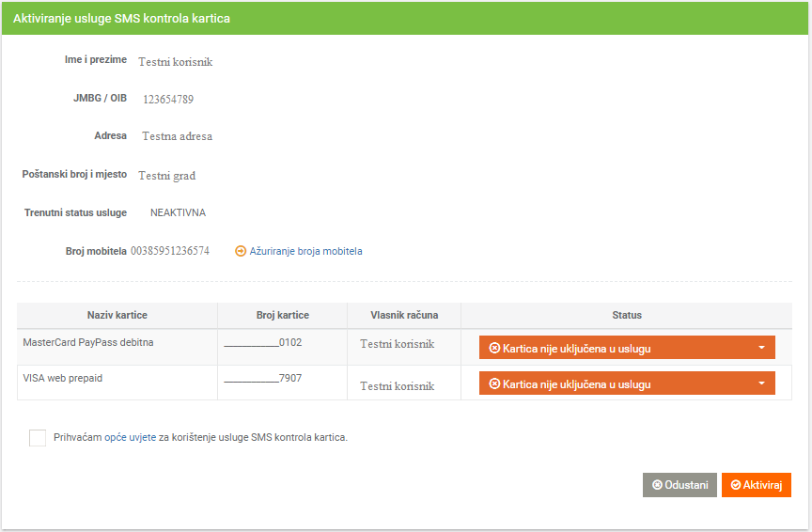Click the Vlasnik računa column header
The width and height of the screenshot is (812, 532).
[x=404, y=315]
